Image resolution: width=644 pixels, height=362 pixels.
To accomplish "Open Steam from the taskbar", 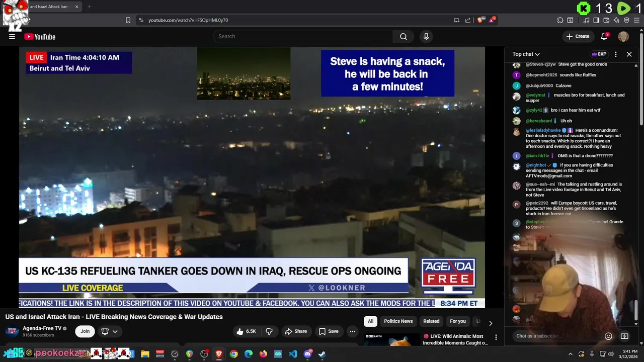I will click(x=322, y=354).
